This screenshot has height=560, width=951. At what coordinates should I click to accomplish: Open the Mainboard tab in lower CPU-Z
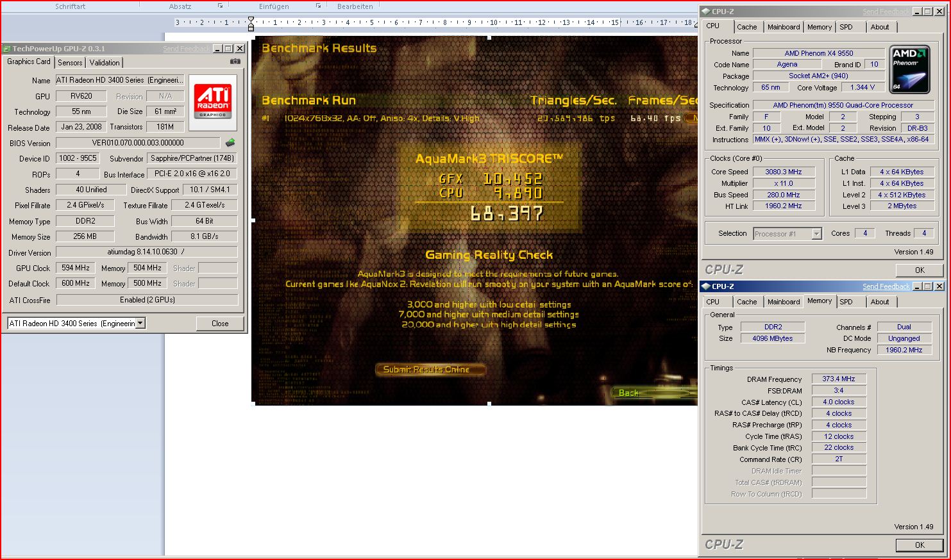coord(784,302)
